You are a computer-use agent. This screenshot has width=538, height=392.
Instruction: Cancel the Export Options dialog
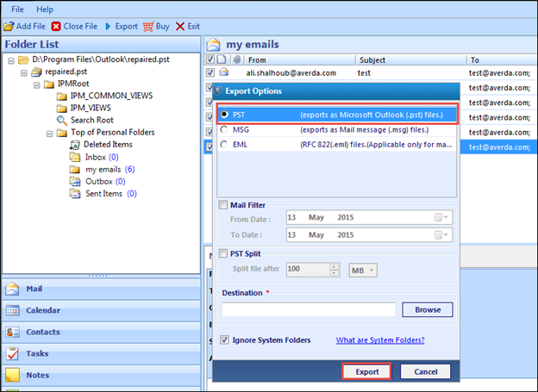[x=425, y=372]
